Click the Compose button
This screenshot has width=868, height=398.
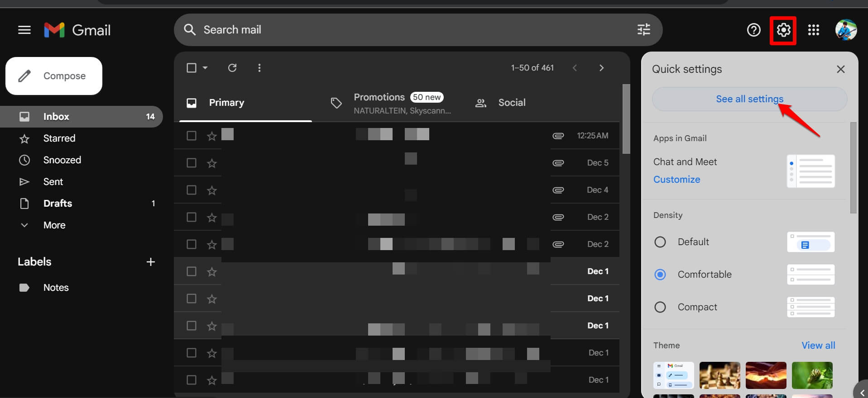(54, 76)
